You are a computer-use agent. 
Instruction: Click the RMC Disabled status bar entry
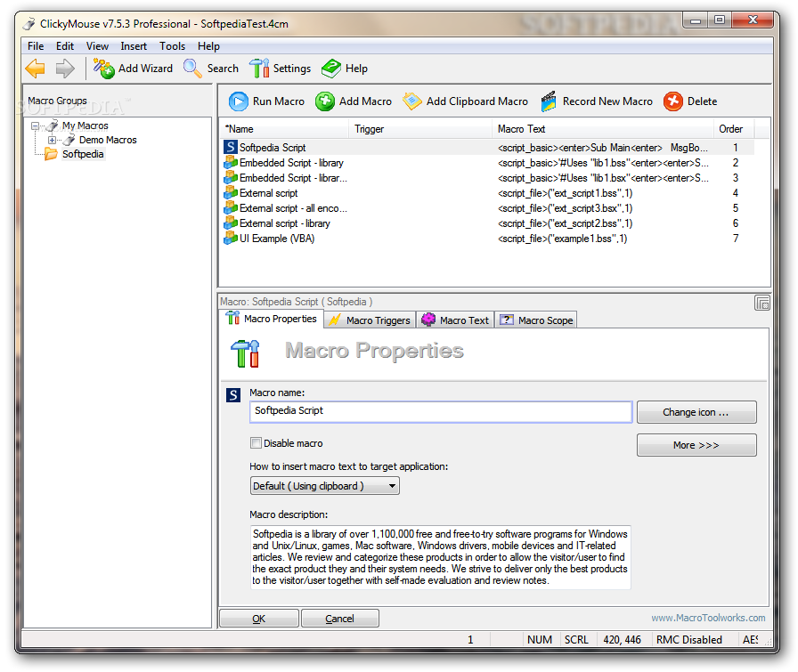[x=688, y=639]
